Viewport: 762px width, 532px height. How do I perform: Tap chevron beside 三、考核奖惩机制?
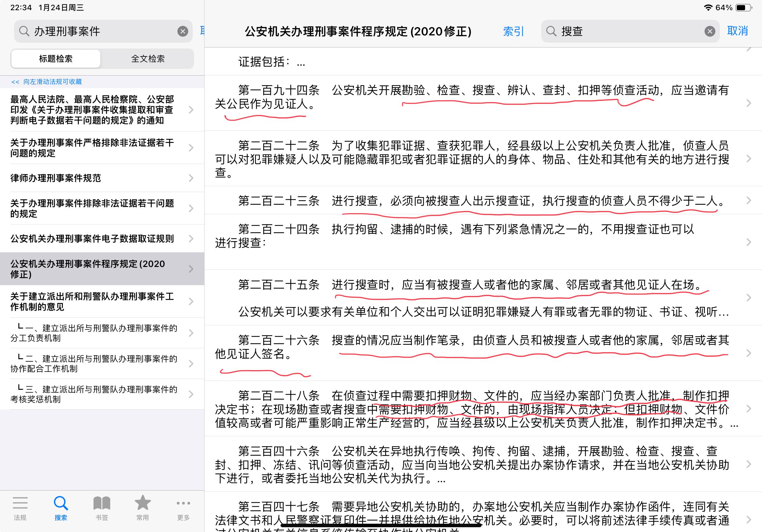[191, 394]
